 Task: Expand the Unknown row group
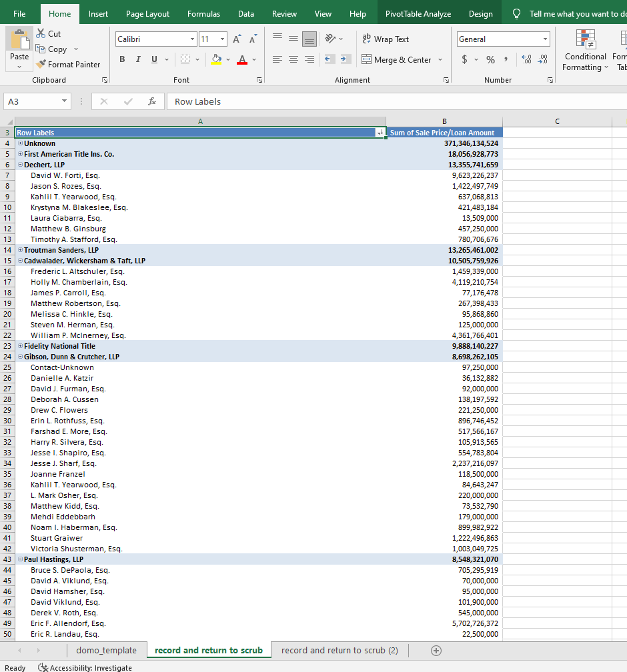pos(20,143)
